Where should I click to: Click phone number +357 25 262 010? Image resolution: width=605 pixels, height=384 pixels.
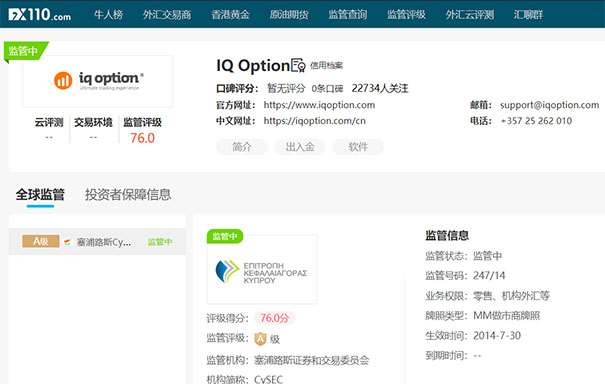click(536, 121)
